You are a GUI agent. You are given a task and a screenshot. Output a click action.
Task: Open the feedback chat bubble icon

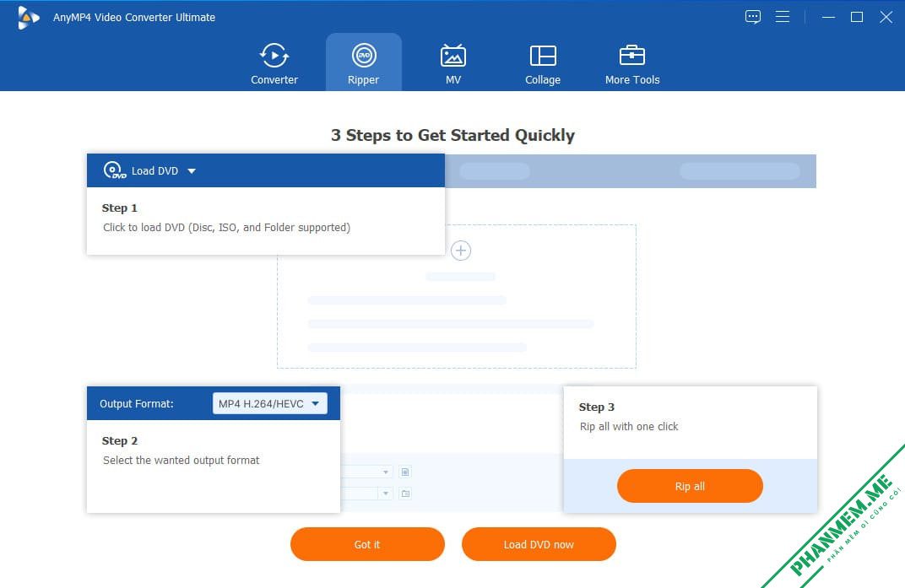[x=753, y=17]
